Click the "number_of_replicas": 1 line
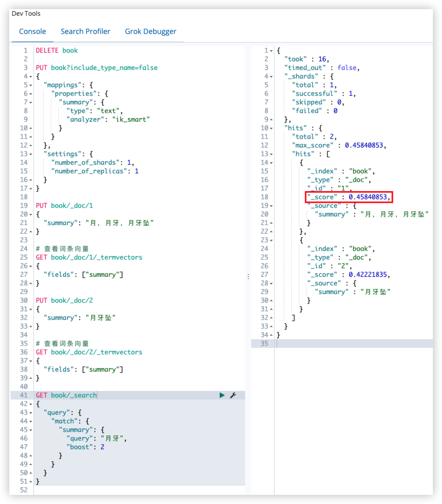 (x=95, y=171)
